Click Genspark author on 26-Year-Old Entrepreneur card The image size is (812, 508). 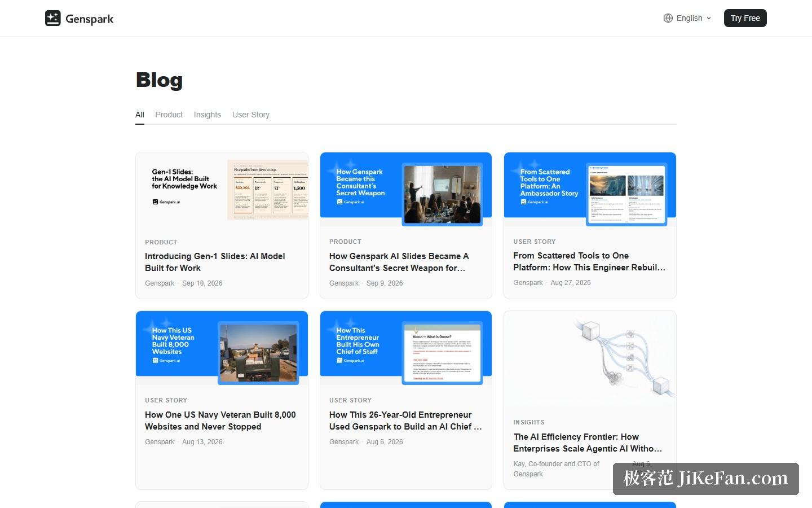[344, 442]
